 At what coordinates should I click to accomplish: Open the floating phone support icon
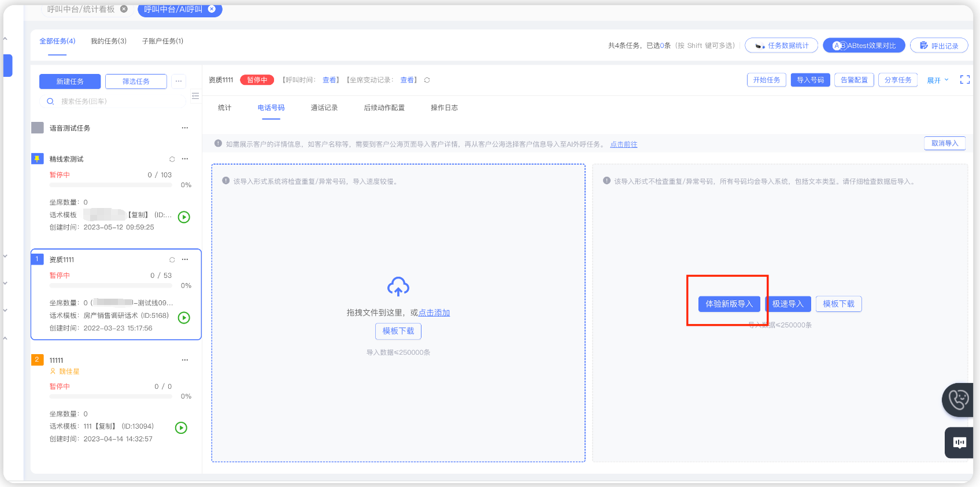958,399
